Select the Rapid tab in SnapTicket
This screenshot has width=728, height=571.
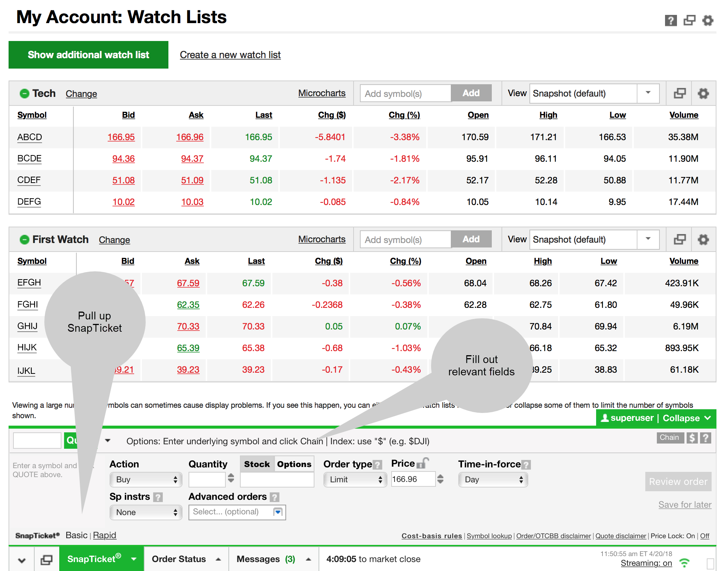coord(105,534)
